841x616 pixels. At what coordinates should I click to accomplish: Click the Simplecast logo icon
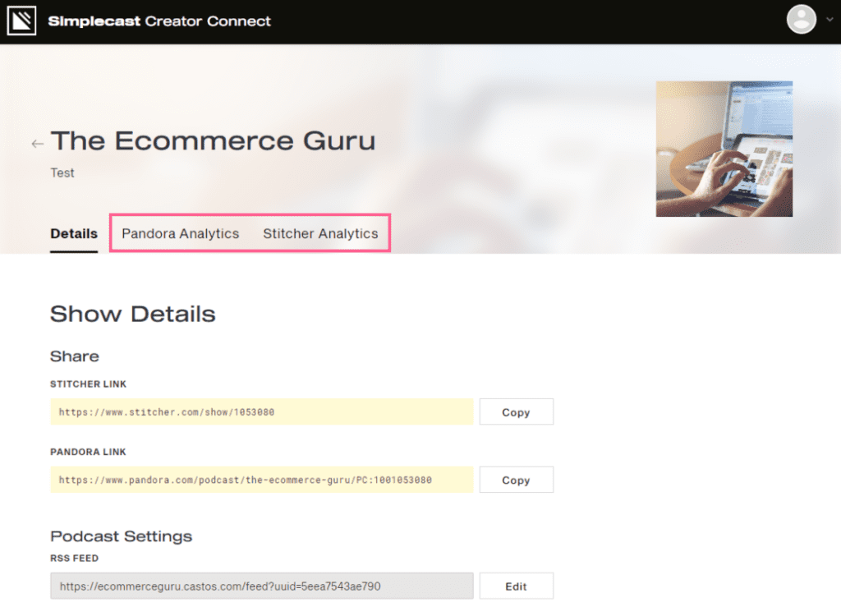pyautogui.click(x=21, y=21)
